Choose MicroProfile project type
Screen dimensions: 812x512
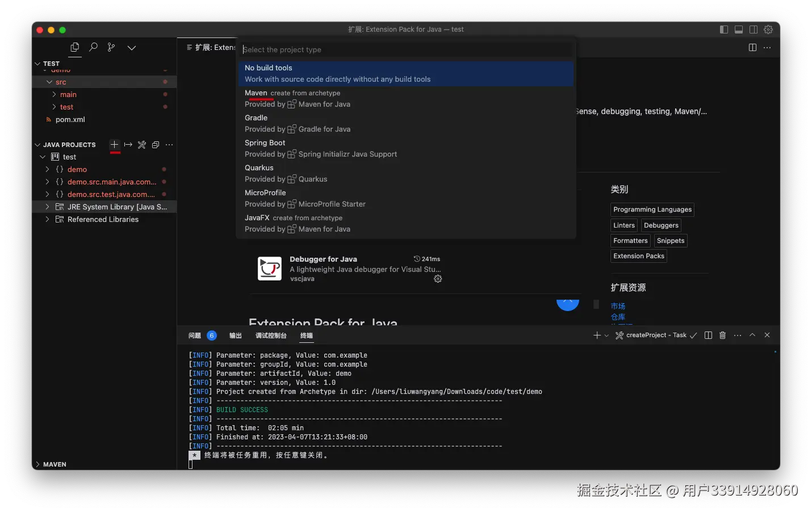[406, 199]
